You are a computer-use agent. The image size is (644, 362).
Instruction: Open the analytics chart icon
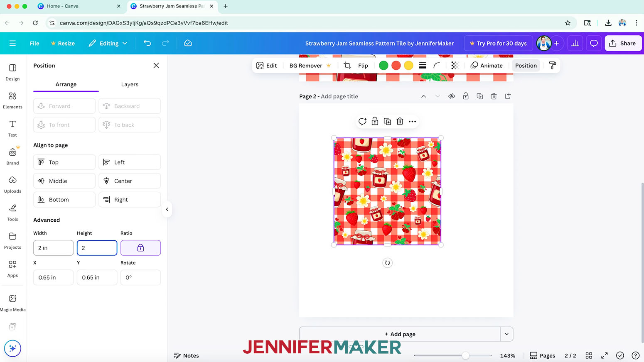tap(575, 43)
